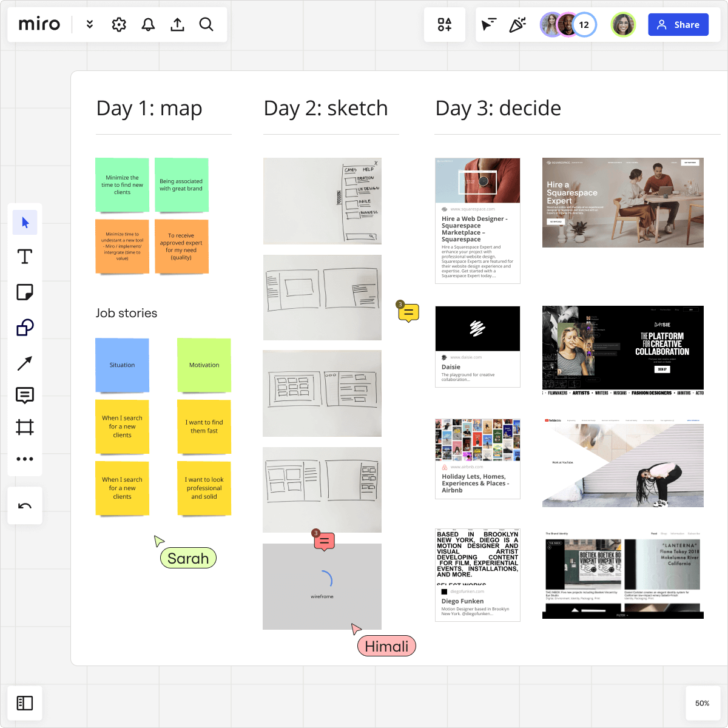Show the 12 collaborators list

(584, 25)
